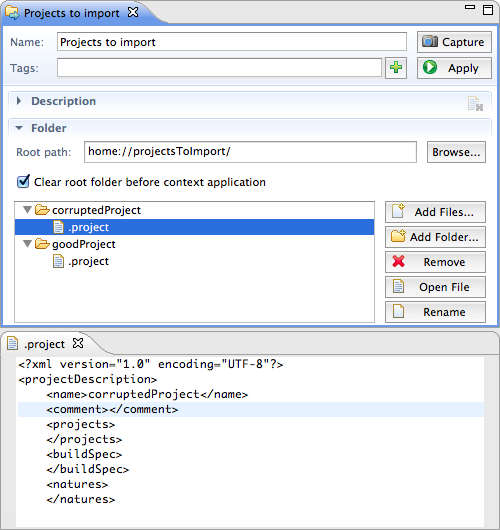Collapse the Folder section

pyautogui.click(x=19, y=128)
